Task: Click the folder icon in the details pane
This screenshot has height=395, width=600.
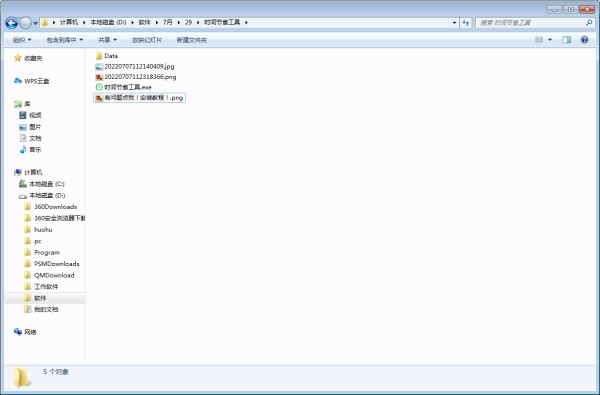Action: tap(22, 378)
